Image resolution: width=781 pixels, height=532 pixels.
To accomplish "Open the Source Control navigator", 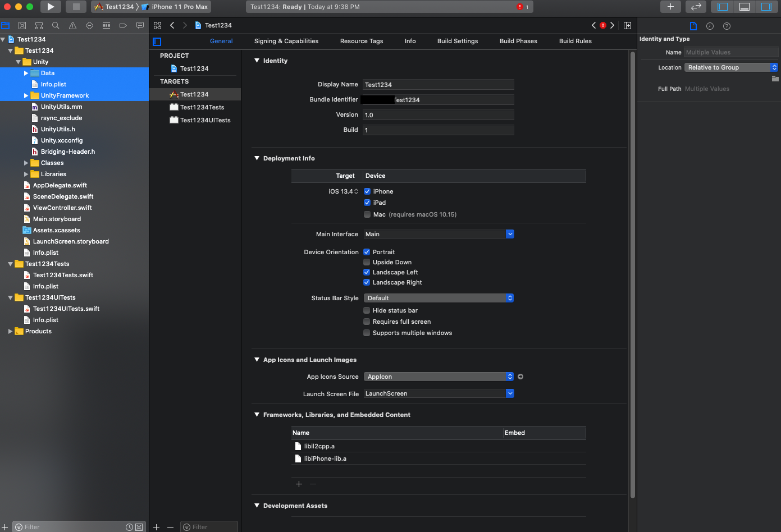I will click(22, 25).
